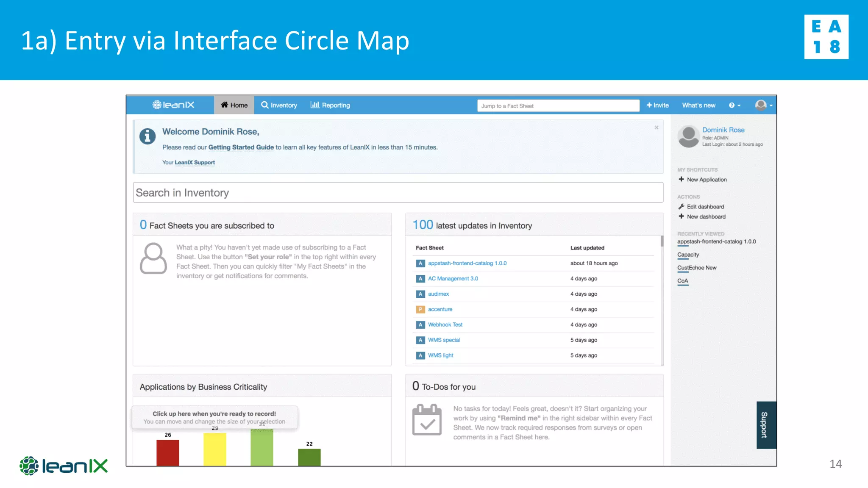Click the yellow bar in criticality chart

[x=215, y=449]
